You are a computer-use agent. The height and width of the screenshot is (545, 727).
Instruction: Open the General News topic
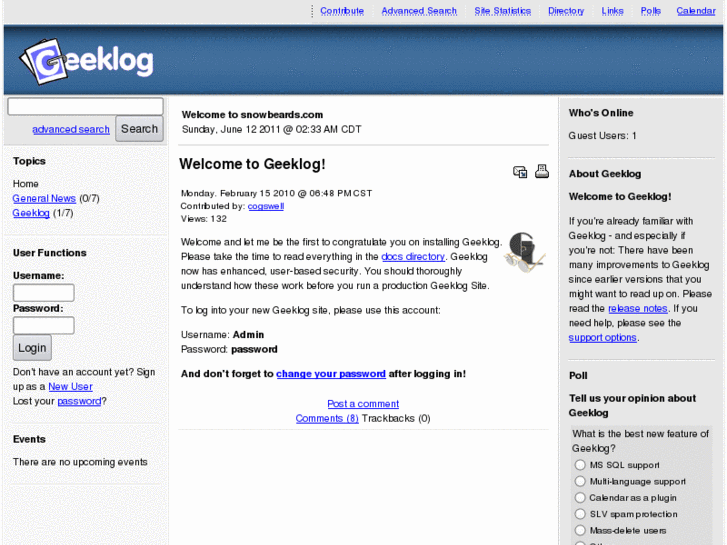pos(44,199)
